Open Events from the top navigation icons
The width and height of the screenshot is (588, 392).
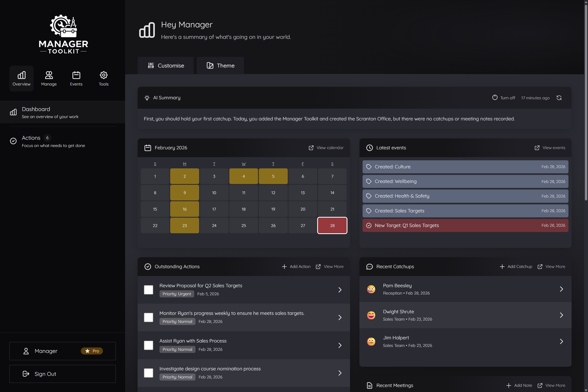click(x=76, y=78)
